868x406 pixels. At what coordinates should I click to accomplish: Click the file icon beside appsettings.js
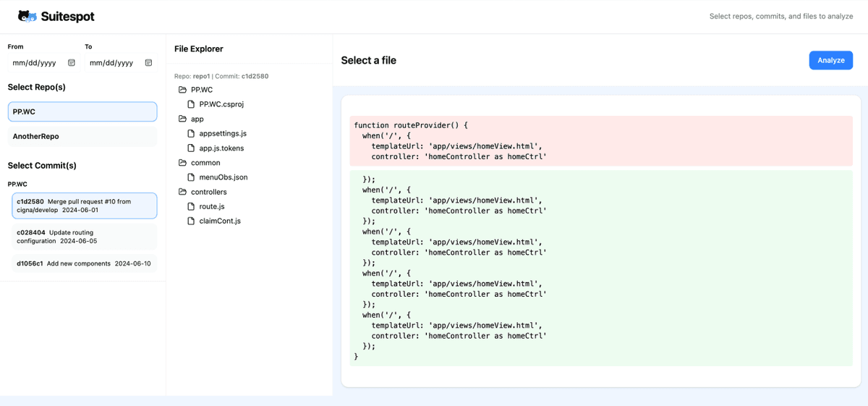pos(191,133)
